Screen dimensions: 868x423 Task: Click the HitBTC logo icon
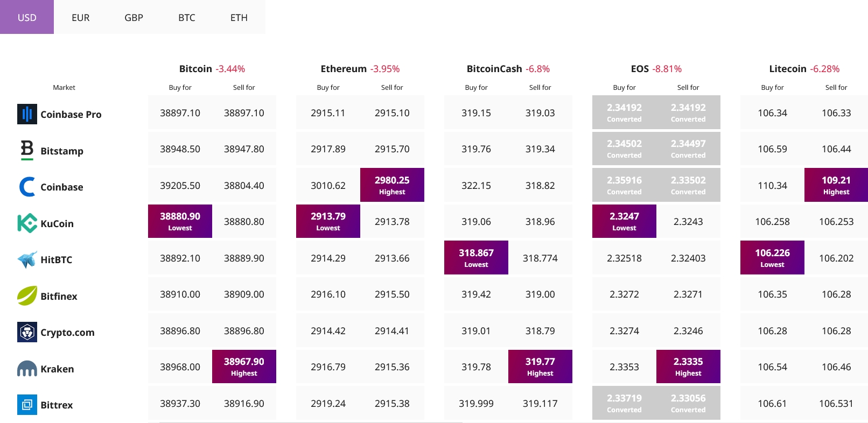[27, 259]
